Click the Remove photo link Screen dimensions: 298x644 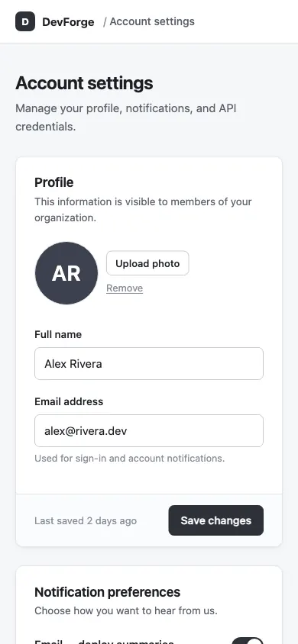coord(125,288)
